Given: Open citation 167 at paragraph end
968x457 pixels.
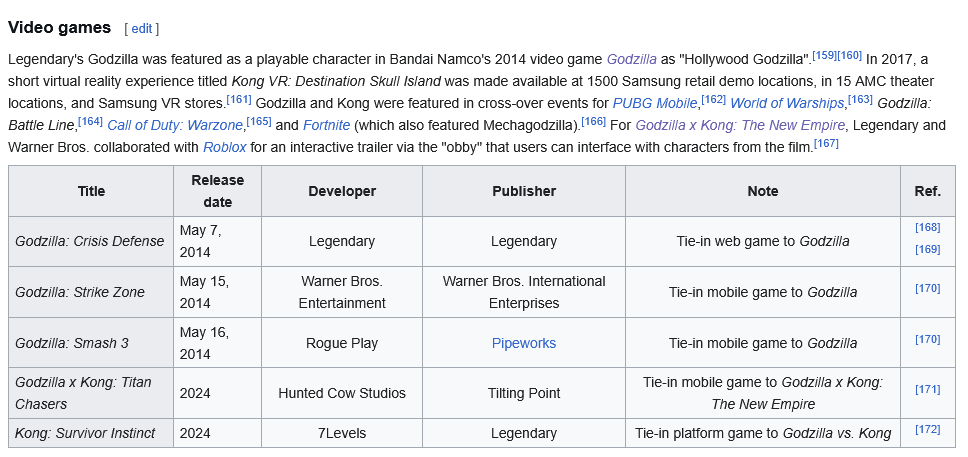Looking at the screenshot, I should (x=826, y=142).
